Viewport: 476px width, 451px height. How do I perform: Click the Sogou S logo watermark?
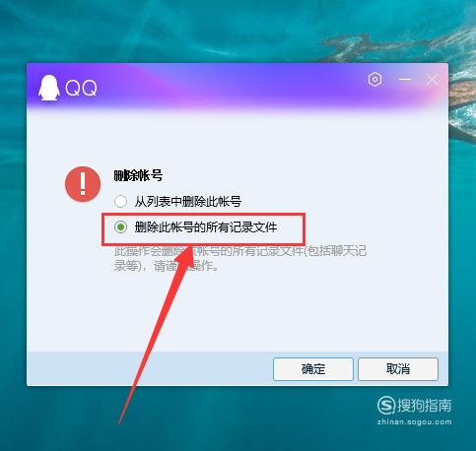(386, 406)
